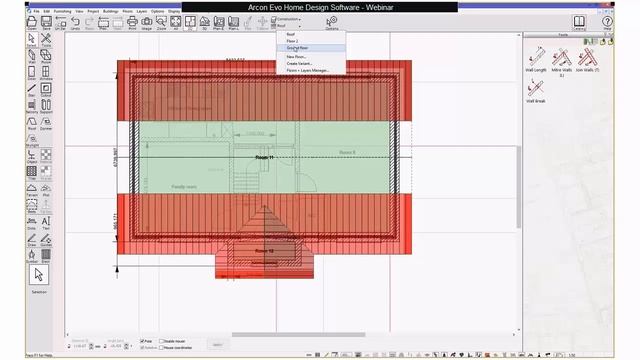
Task: Select the Wall drawing tool
Action: pos(32,56)
